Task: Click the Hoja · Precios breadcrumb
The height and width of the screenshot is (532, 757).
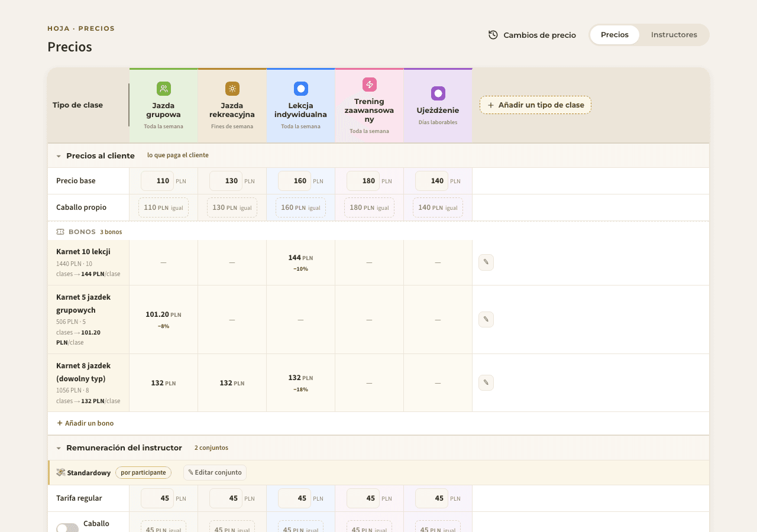Action: coord(81,28)
